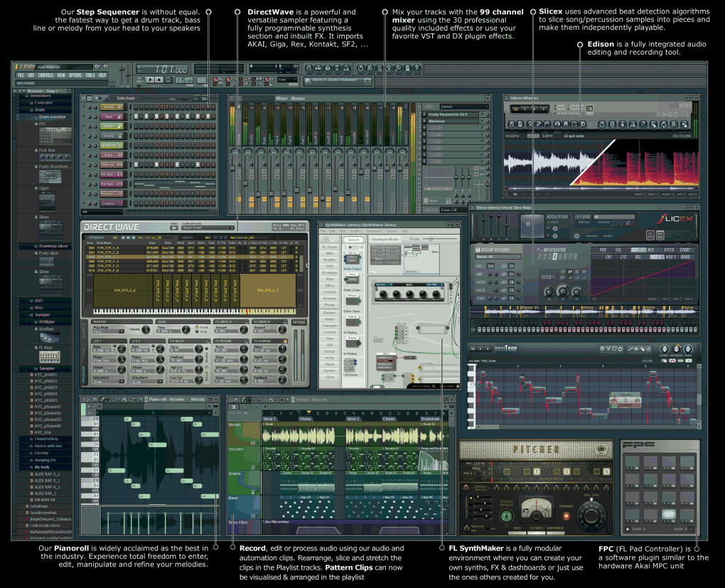Click the Search box in SynthMaker
This screenshot has height=588, width=725.
353,240
